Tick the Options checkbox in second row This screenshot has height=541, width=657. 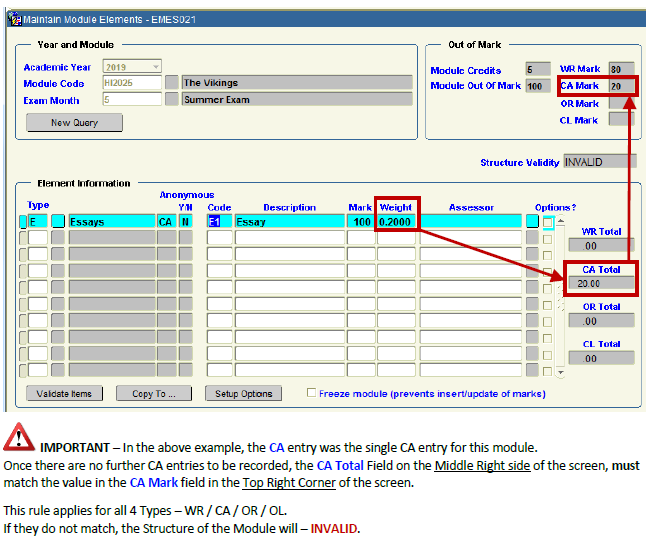pyautogui.click(x=548, y=239)
